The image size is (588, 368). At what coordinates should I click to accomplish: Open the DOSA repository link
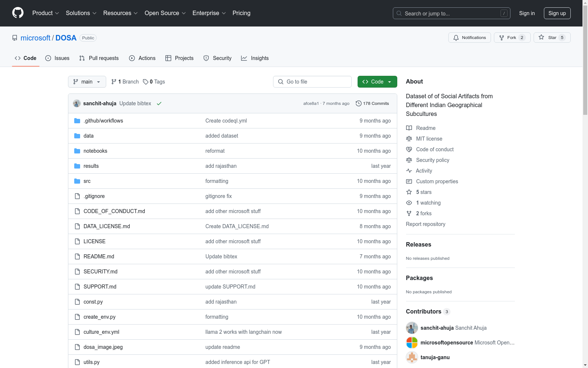tap(66, 38)
